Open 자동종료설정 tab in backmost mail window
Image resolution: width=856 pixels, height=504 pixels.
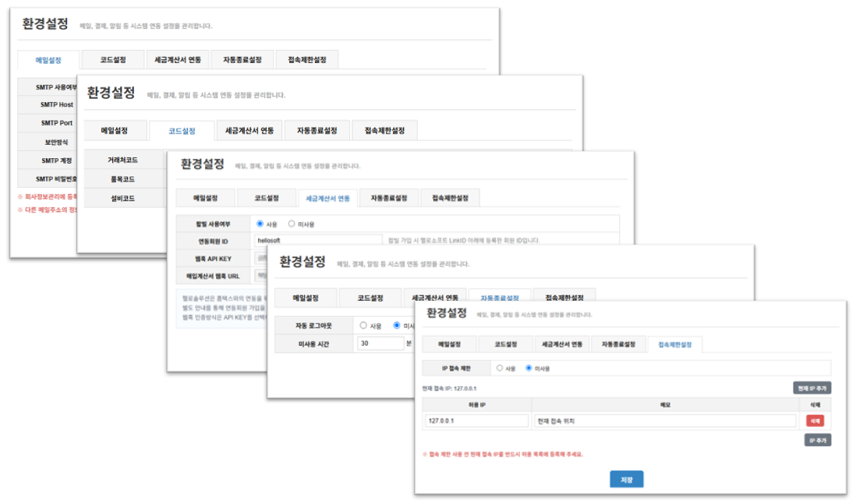242,59
